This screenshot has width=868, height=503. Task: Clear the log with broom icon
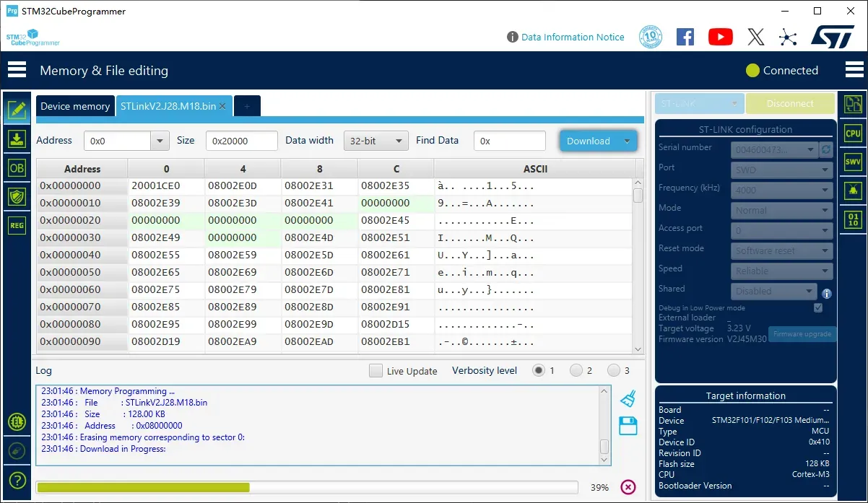point(628,398)
